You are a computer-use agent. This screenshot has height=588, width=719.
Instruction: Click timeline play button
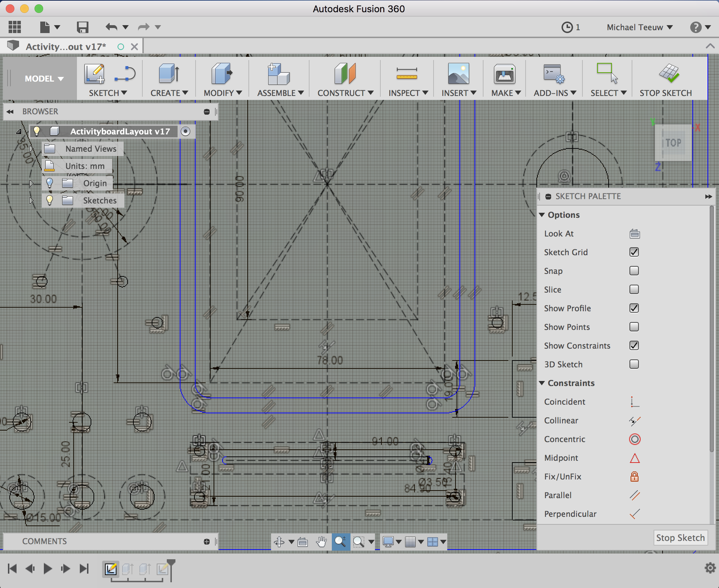tap(47, 569)
